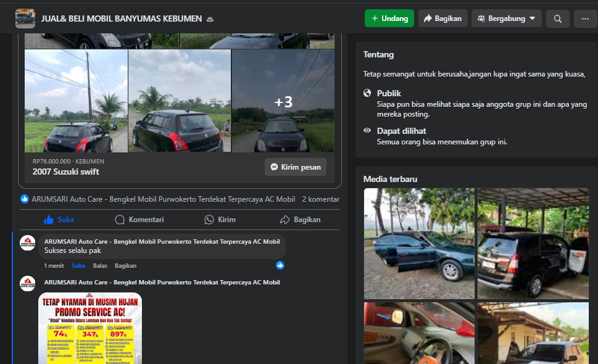Open black MPV under carport media thumbnail
The image size is (598, 364).
(533, 244)
